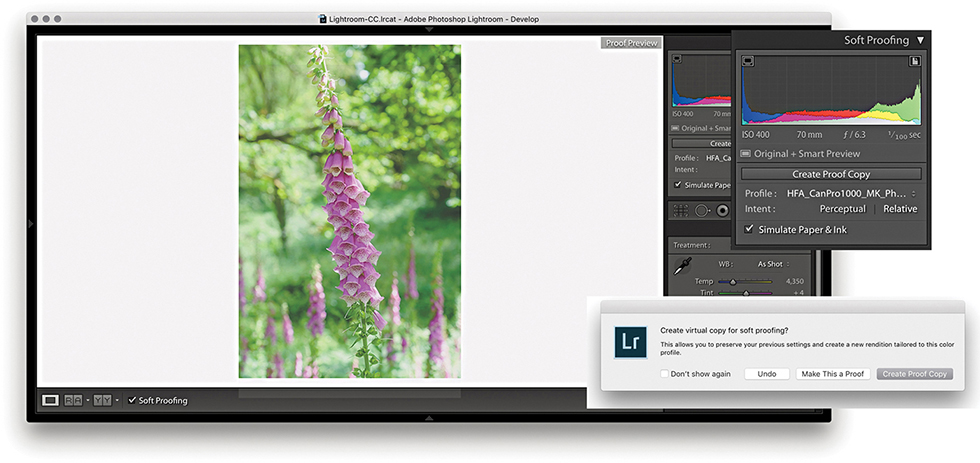Click Create Proof Copy in the dialog
This screenshot has width=980, height=463.
[x=915, y=374]
